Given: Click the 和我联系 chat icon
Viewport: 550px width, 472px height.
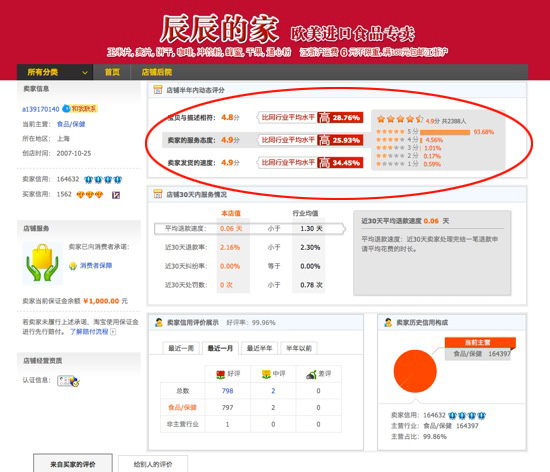Looking at the screenshot, I should 80,109.
